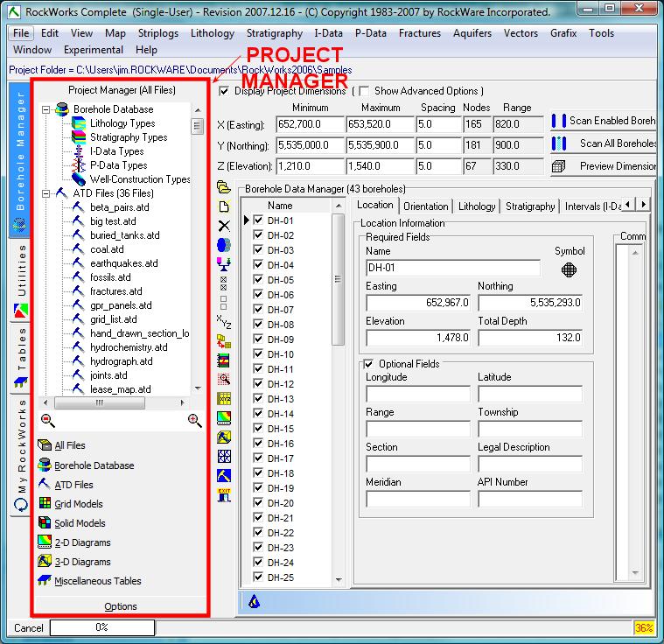Switch to the Orientation tab
This screenshot has height=644, width=664.
(425, 206)
